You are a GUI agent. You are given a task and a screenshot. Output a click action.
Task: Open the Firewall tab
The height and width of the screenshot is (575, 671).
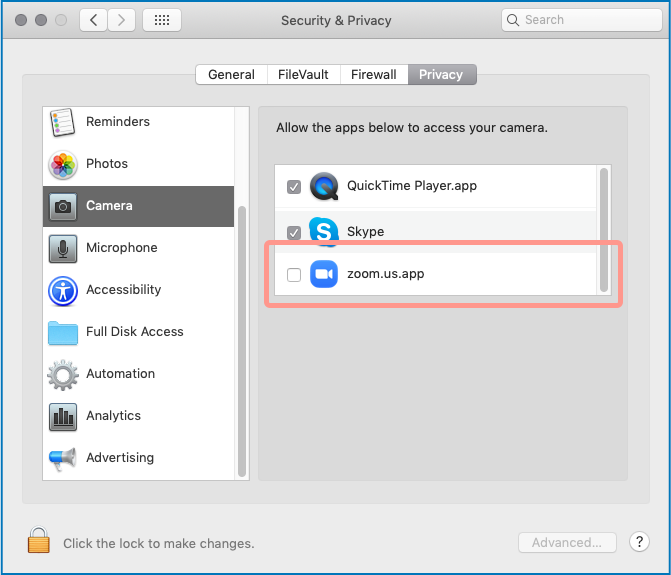[x=374, y=74]
